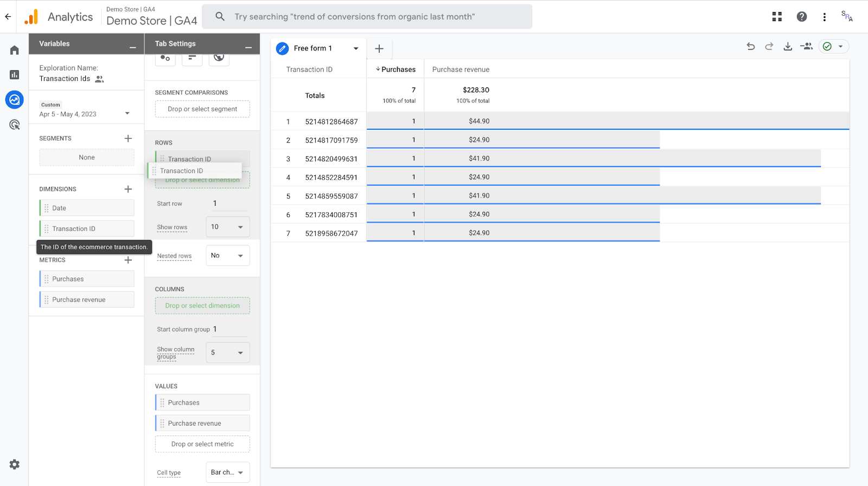The width and height of the screenshot is (868, 486).
Task: Expand the Nested rows dropdown
Action: [227, 256]
